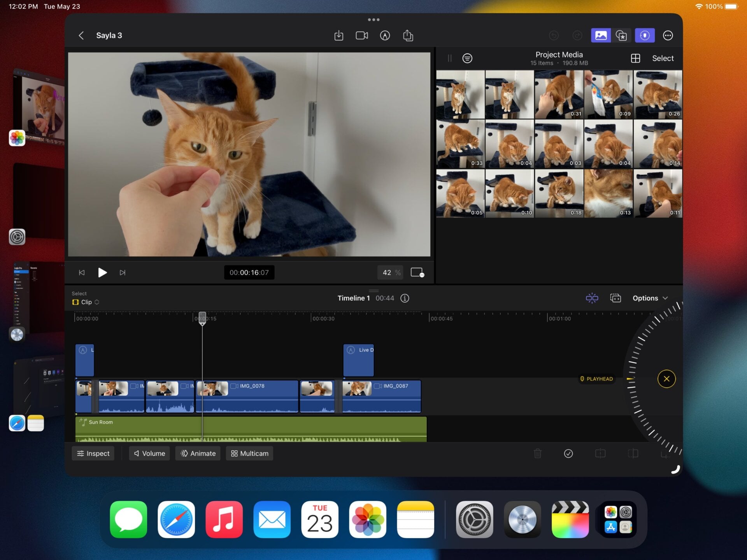Open the viewer display options menu
The height and width of the screenshot is (560, 747).
[x=417, y=272]
